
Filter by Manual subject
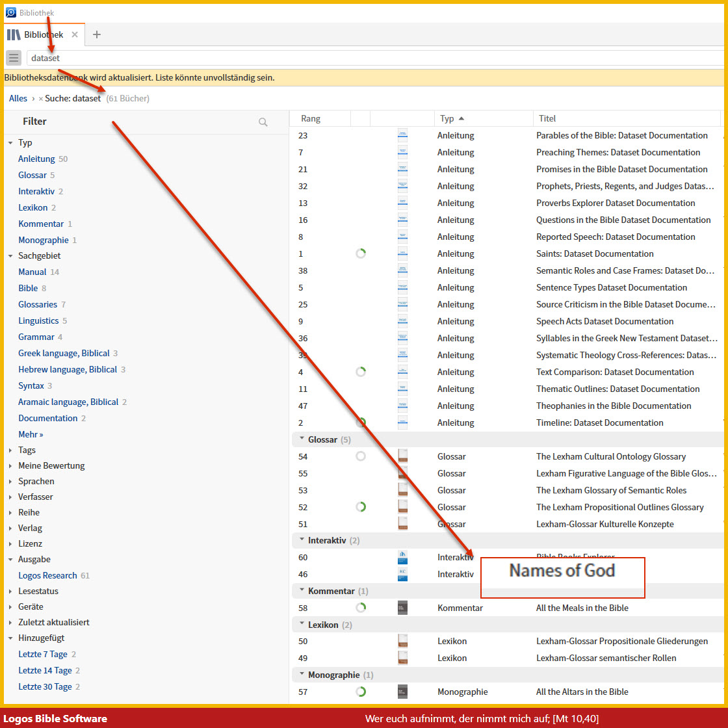click(32, 272)
